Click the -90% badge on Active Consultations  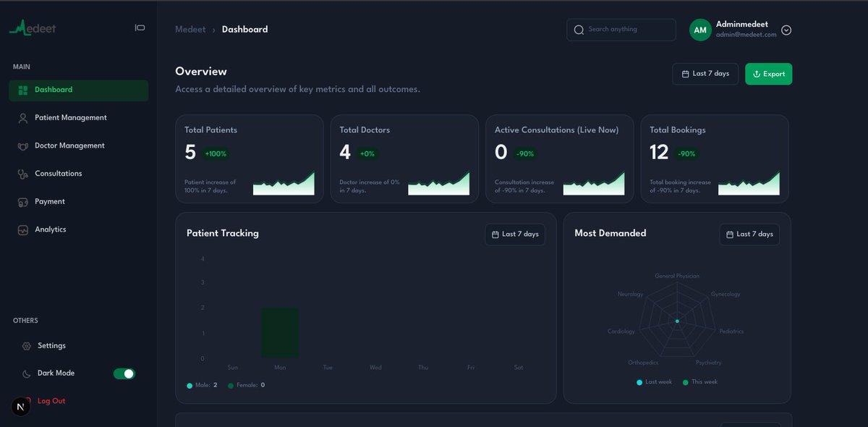pyautogui.click(x=525, y=153)
